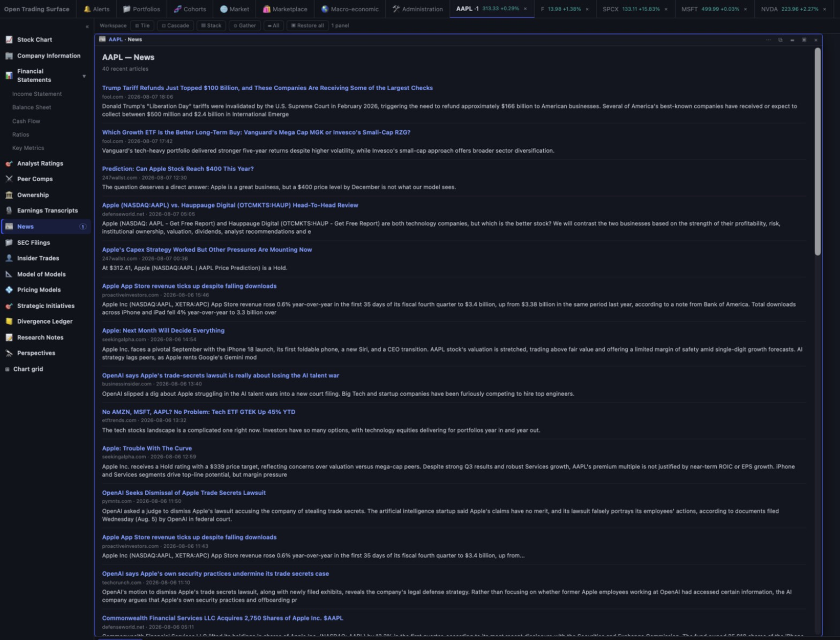Screen dimensions: 840x640
Task: Open the Insider Trades person icon
Action: [9, 258]
